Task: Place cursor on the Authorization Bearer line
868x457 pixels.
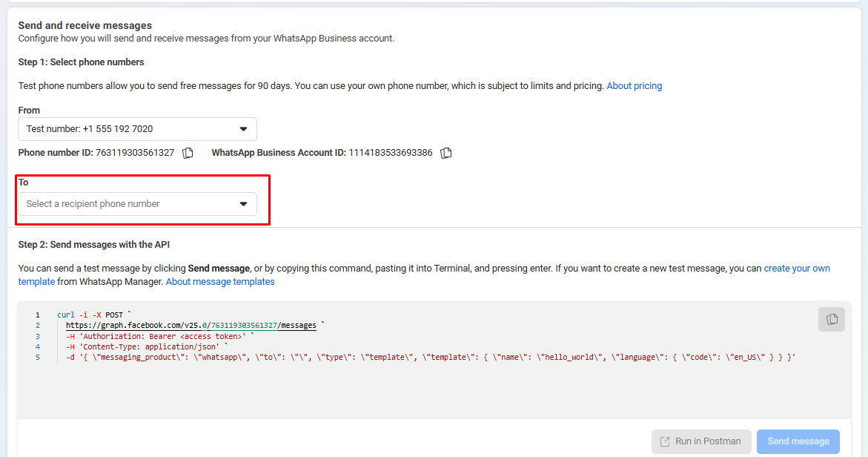Action: [156, 336]
